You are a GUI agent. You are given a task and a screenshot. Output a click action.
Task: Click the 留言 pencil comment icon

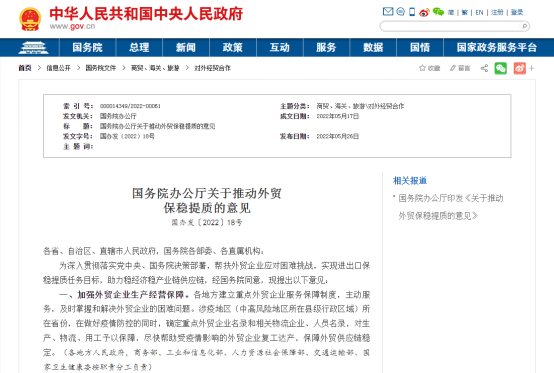point(453,68)
